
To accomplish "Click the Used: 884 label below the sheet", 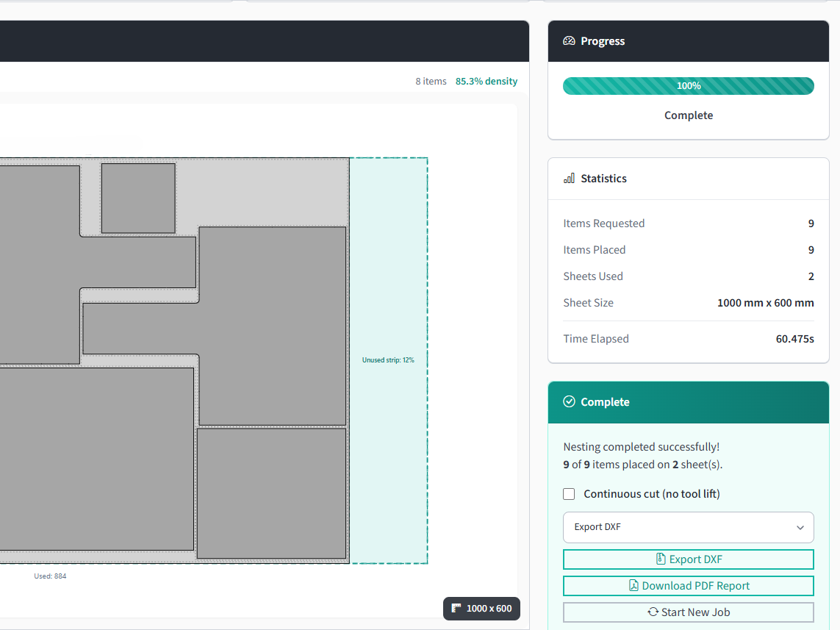I will tap(50, 576).
